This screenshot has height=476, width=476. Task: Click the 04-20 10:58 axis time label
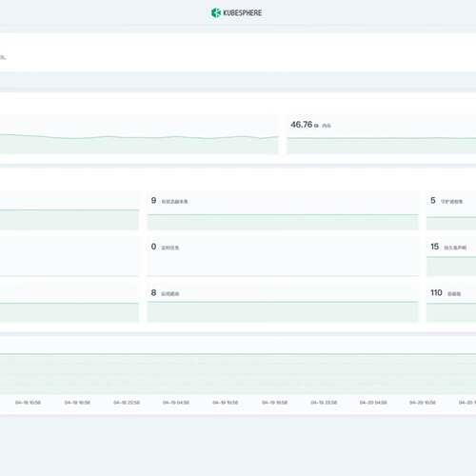pyautogui.click(x=423, y=403)
